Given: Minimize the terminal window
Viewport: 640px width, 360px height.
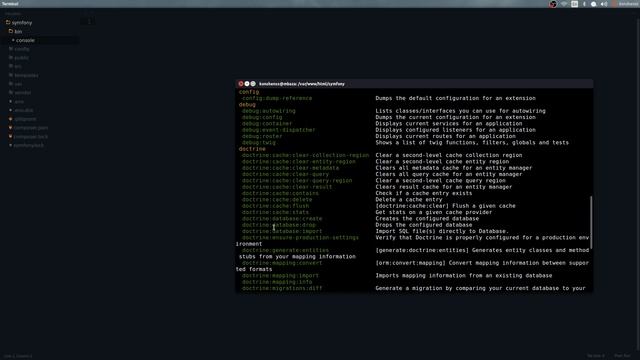Looking at the screenshot, I should pyautogui.click(x=247, y=84).
